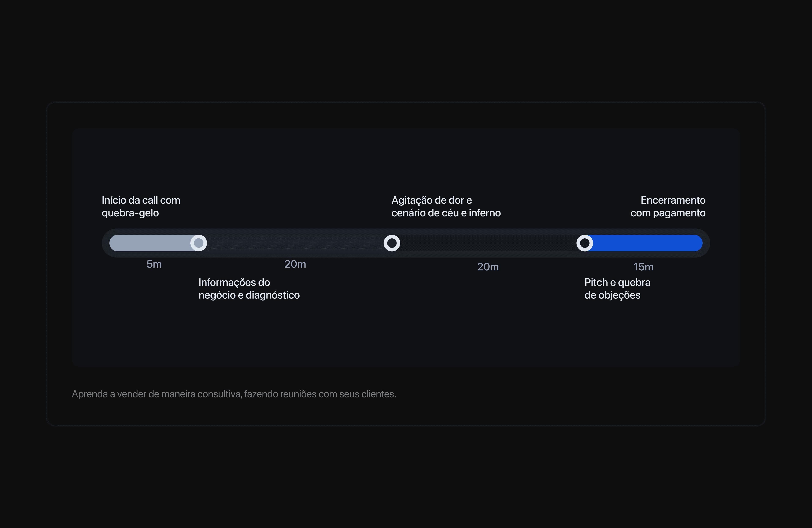Viewport: 812px width, 528px height.
Task: Click the first gray timeline marker knob
Action: [x=199, y=243]
